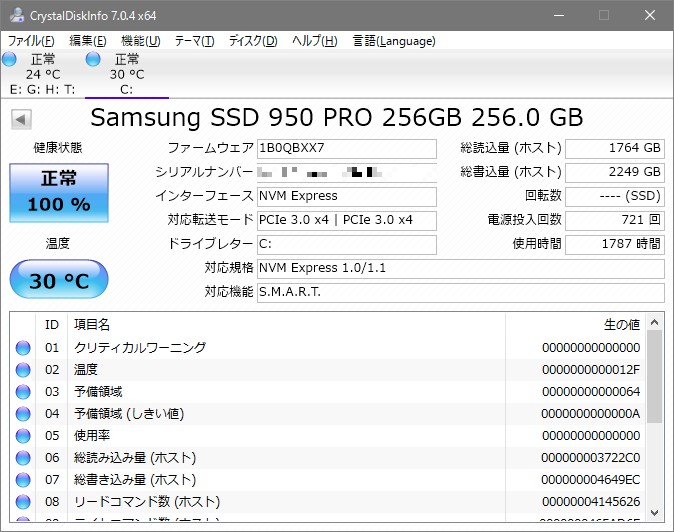Click the 生の値 column header
The height and width of the screenshot is (532, 674).
pyautogui.click(x=575, y=325)
